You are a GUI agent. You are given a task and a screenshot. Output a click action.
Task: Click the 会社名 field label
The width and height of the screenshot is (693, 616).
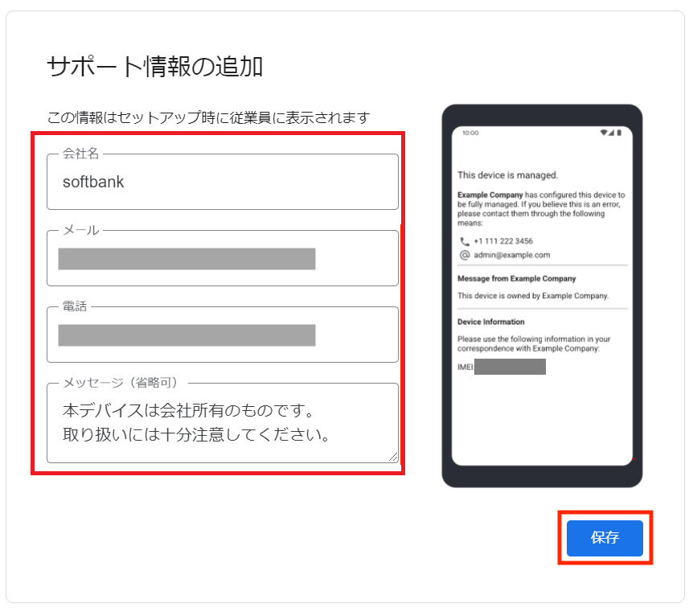tap(80, 154)
